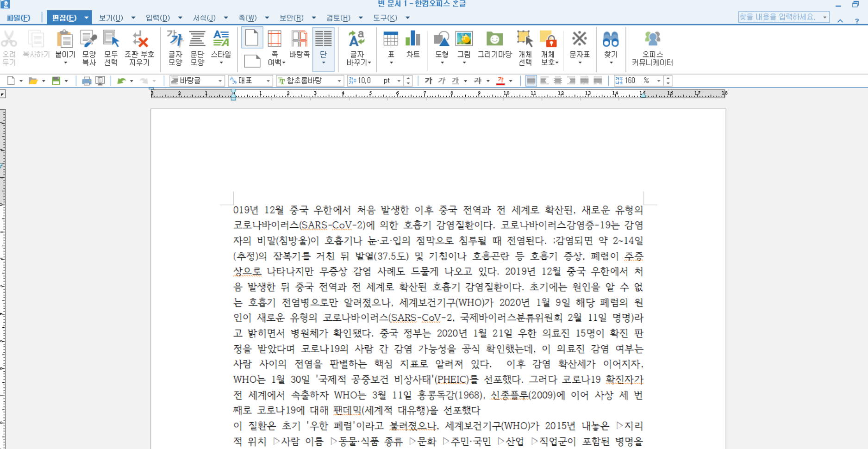868x449 pixels.
Task: Expand the underline style dropdown arrow
Action: click(465, 81)
